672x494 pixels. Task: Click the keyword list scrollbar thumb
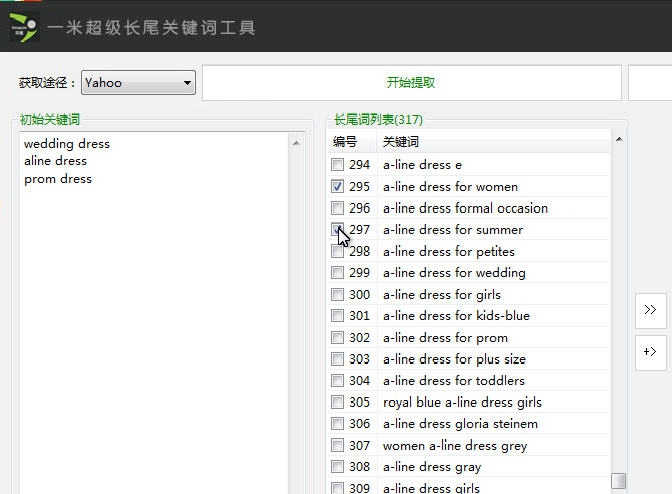coord(618,481)
